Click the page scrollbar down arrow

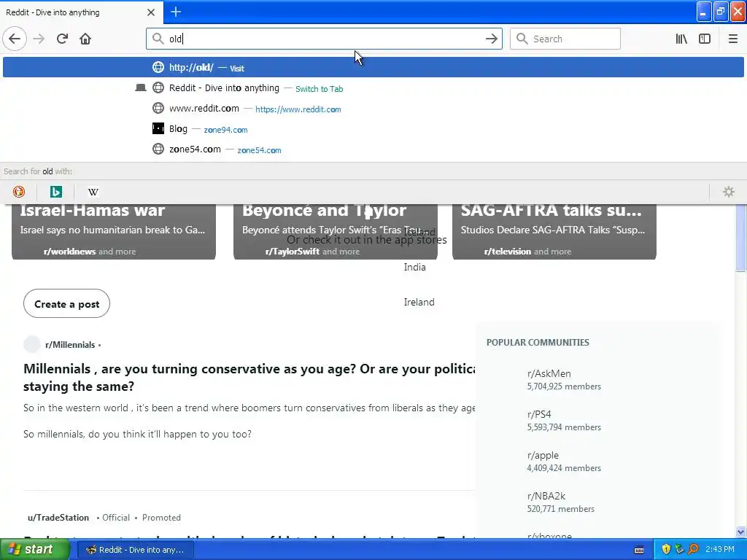coord(741,532)
